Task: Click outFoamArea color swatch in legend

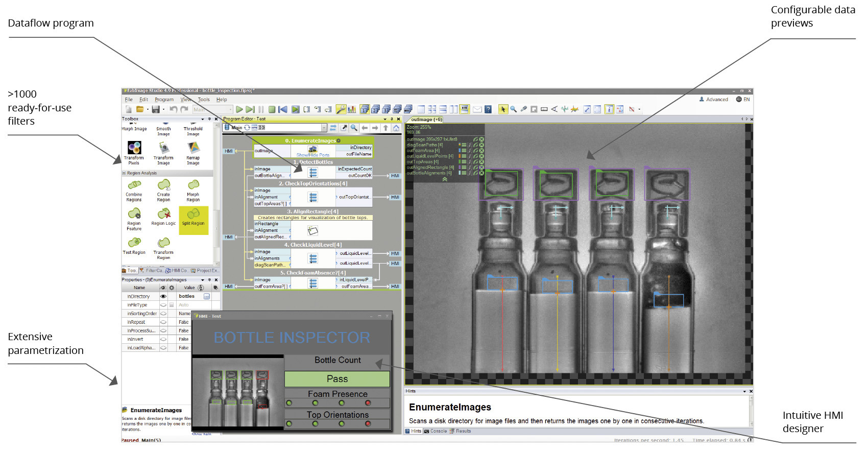Action: click(x=460, y=150)
